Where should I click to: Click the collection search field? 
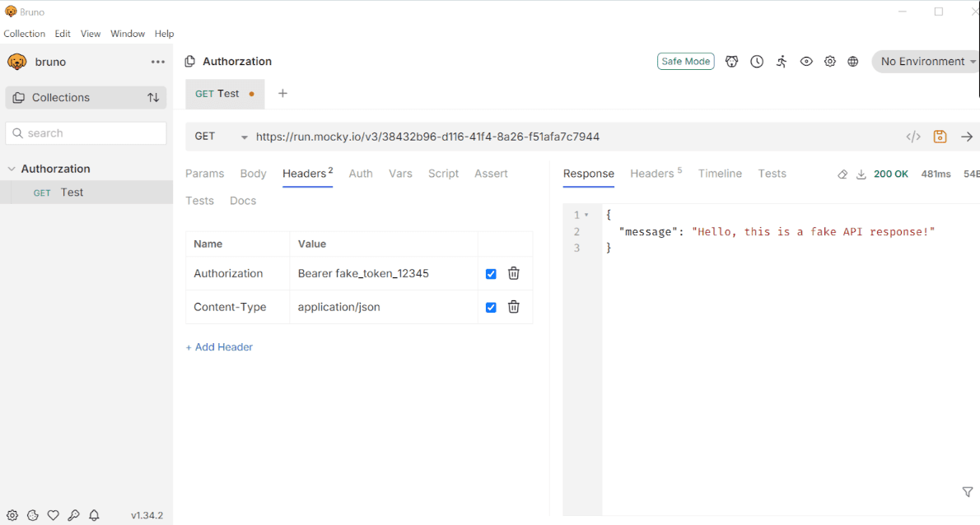[86, 133]
